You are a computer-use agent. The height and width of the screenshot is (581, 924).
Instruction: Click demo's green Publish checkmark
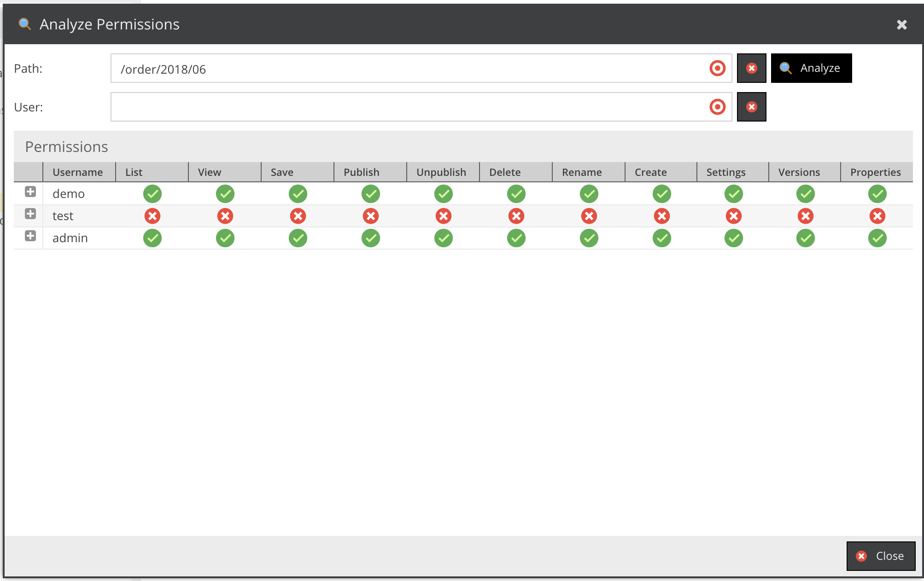(371, 194)
